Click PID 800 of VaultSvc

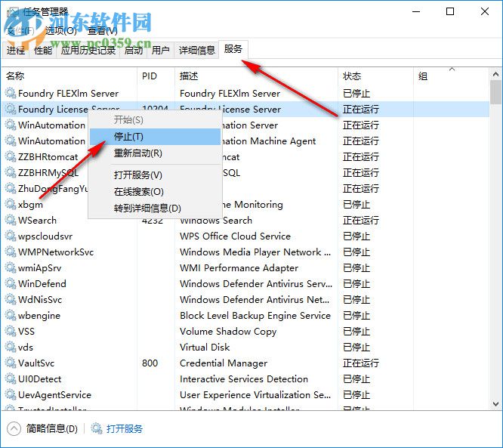pyautogui.click(x=150, y=363)
